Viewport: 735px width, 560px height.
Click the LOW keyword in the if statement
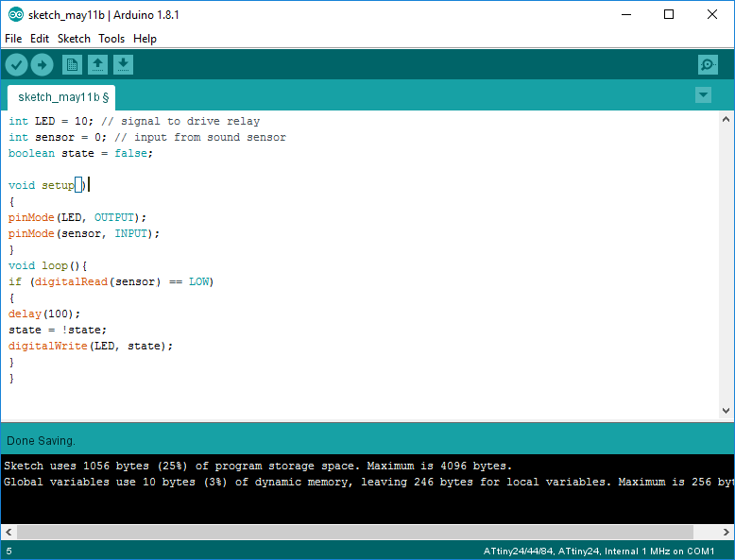coord(199,281)
